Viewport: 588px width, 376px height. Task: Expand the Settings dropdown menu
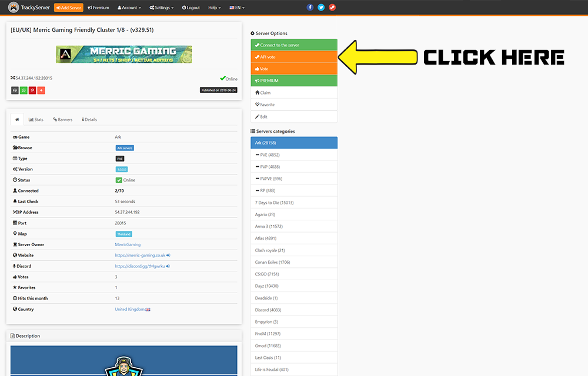161,8
